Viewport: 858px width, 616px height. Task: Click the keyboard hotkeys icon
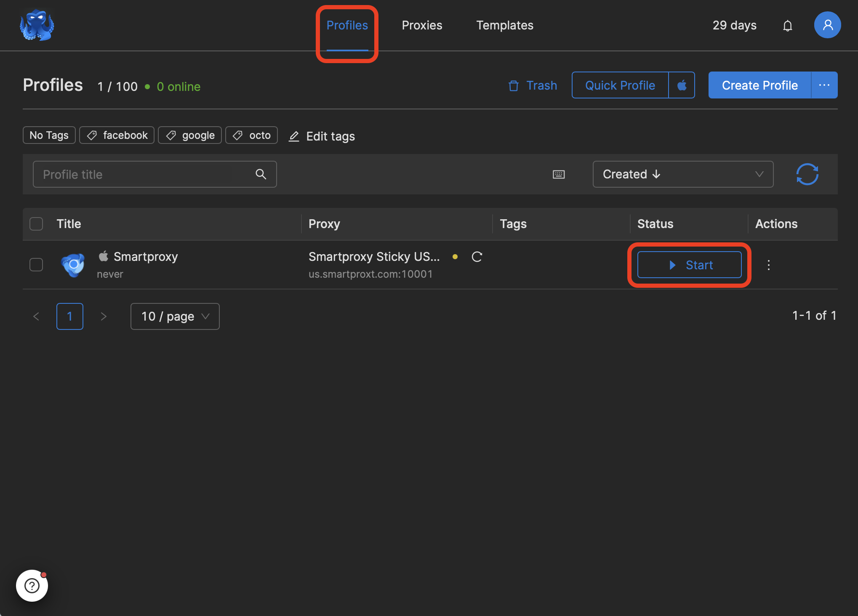pyautogui.click(x=559, y=174)
